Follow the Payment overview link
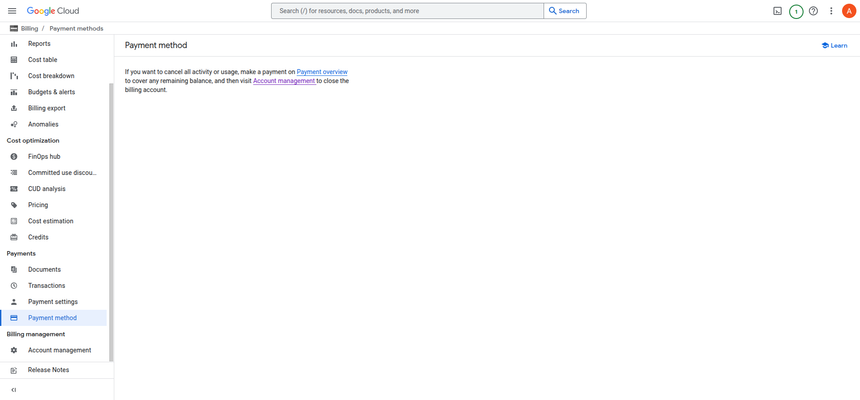This screenshot has height=400, width=860. click(x=322, y=72)
